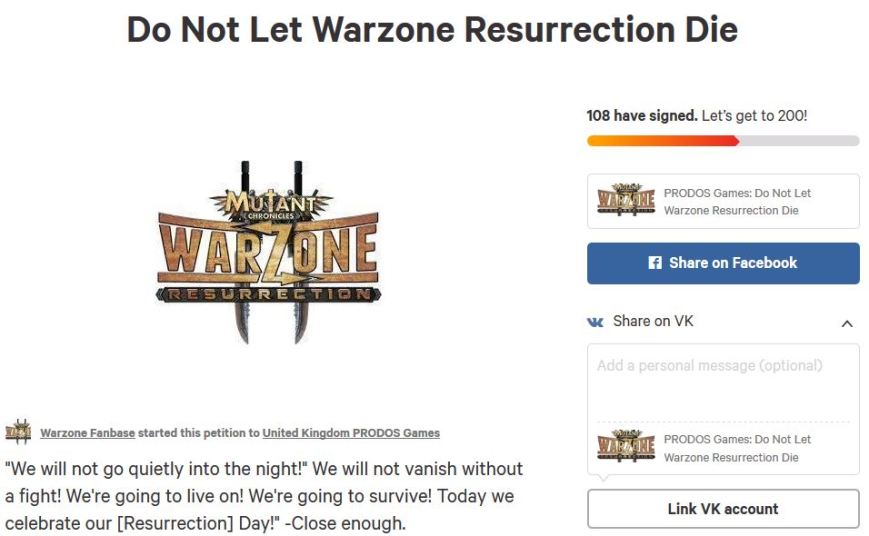This screenshot has height=536, width=869.
Task: Click the petition description paragraph
Action: [x=264, y=497]
